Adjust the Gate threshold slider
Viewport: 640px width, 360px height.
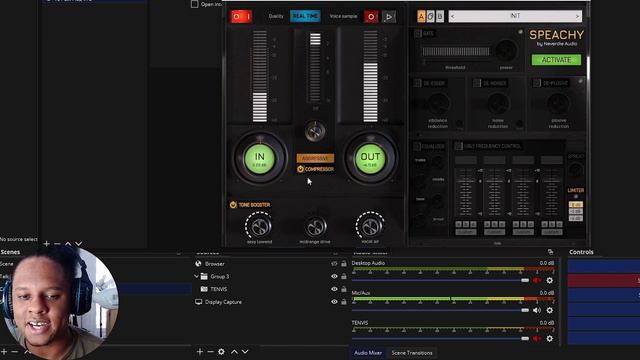click(x=456, y=51)
